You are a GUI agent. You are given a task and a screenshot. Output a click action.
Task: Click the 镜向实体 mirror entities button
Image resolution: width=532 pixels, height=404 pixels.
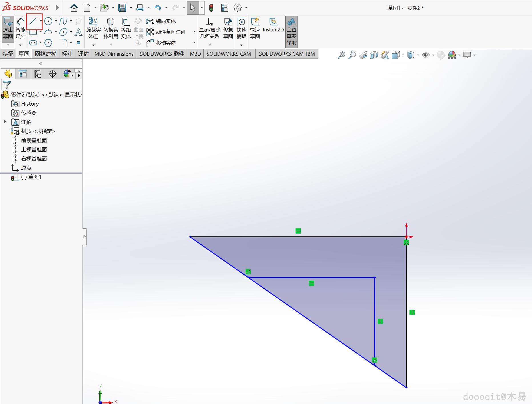161,21
